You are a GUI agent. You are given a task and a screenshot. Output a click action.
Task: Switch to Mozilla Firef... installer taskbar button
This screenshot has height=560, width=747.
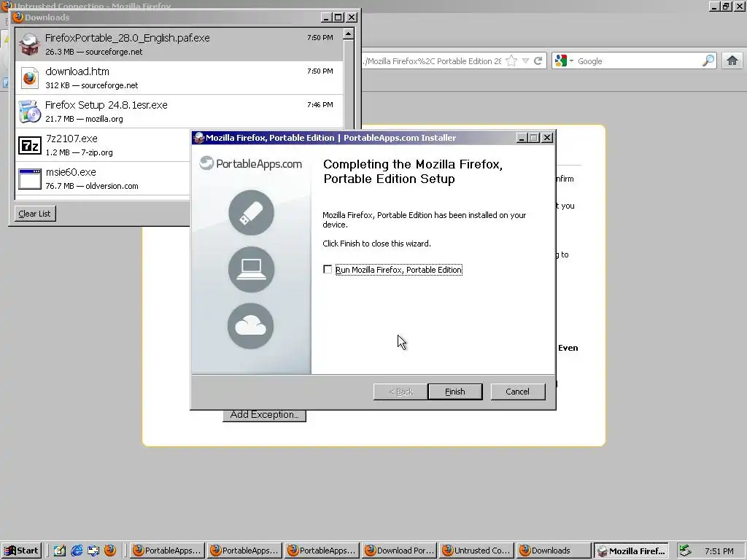pos(631,551)
